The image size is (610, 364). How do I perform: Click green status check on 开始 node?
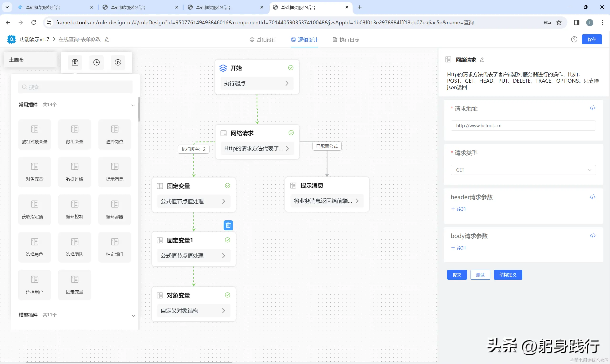pos(291,68)
